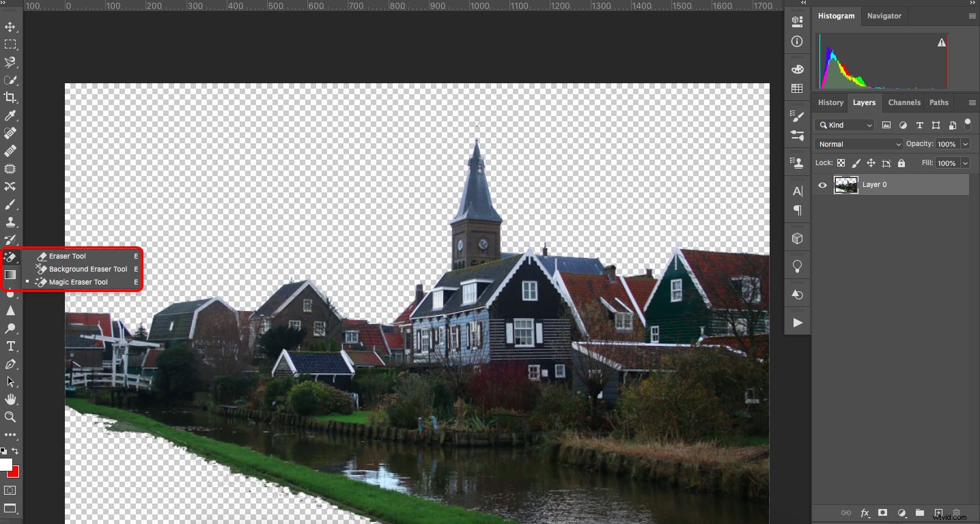Switch to the Channels tab
Image resolution: width=980 pixels, height=524 pixels.
tap(904, 102)
